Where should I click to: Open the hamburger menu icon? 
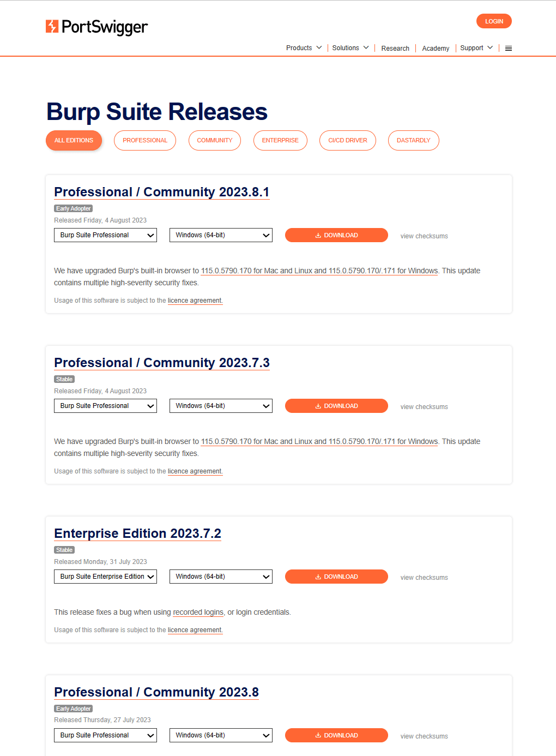(x=508, y=49)
